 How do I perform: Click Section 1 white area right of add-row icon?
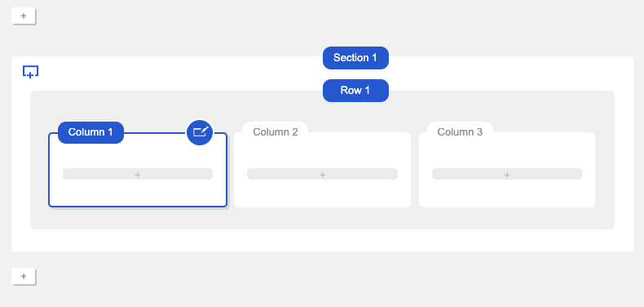click(165, 72)
